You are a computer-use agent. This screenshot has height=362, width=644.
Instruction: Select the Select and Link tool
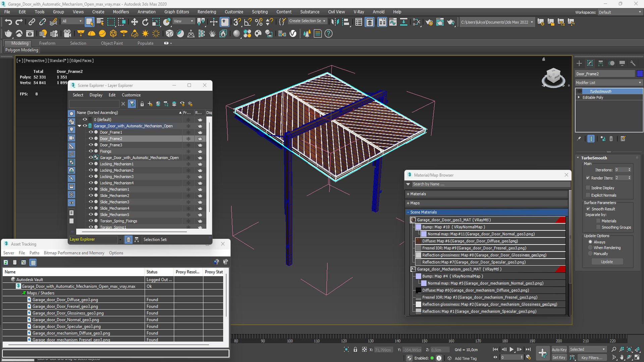click(32, 22)
